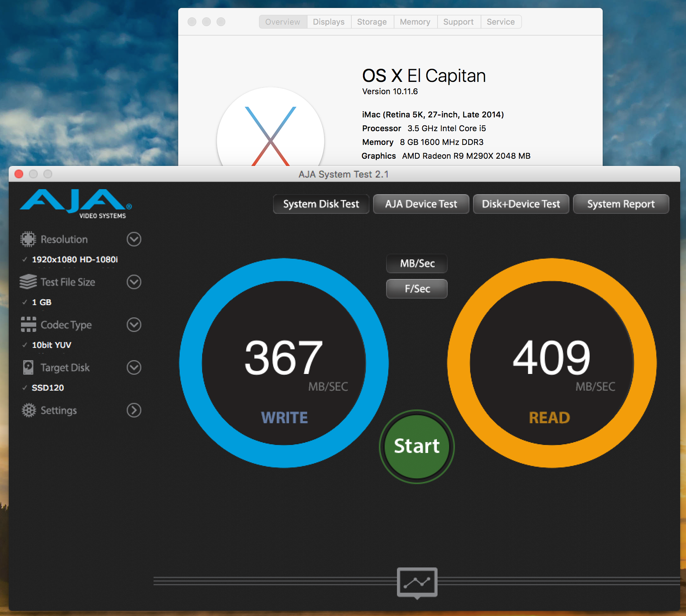Switch to Support tab in About window

(x=459, y=22)
